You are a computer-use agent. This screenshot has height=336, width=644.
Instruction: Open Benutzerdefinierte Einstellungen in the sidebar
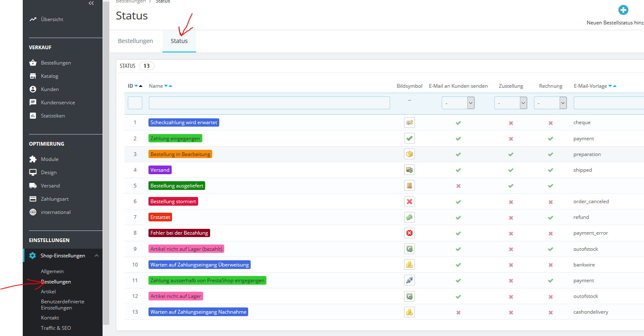(x=62, y=305)
